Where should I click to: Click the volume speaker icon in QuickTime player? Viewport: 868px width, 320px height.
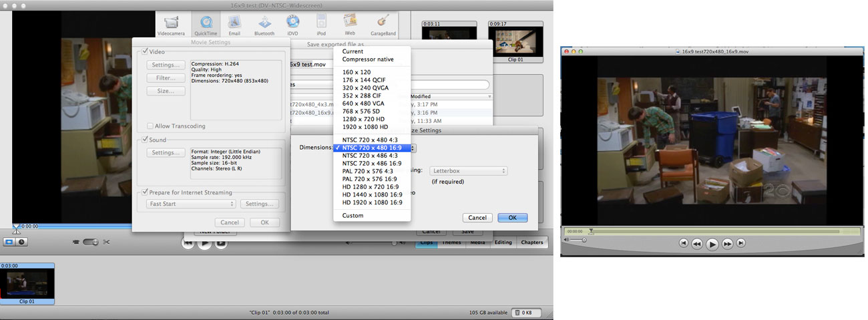pyautogui.click(x=567, y=240)
